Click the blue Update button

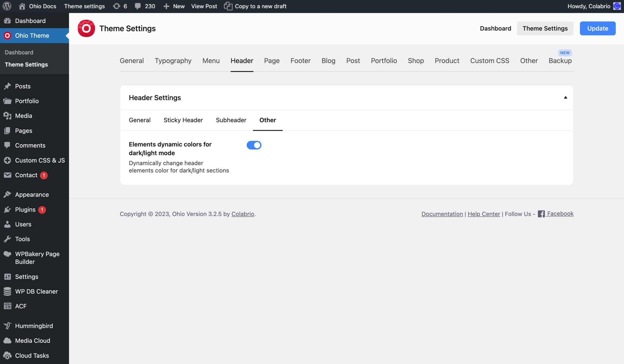coord(597,28)
